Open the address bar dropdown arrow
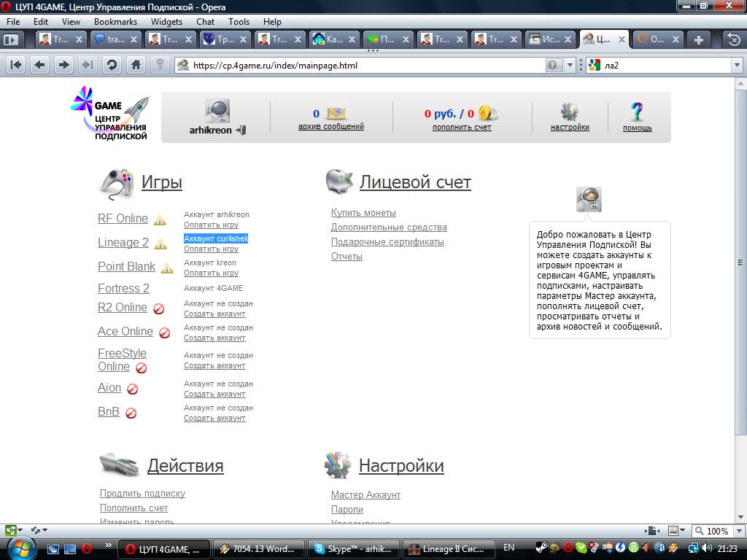 [x=570, y=65]
